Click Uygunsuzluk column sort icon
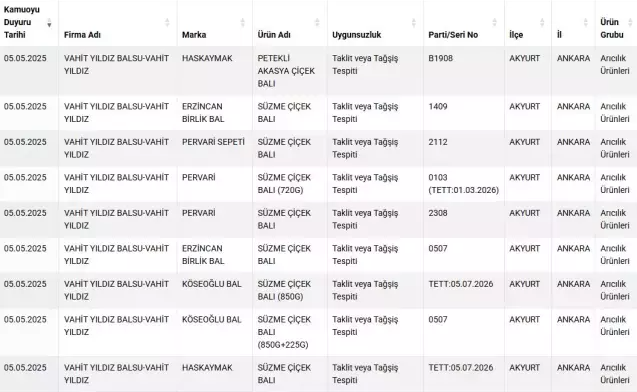637x392 pixels. coord(414,22)
